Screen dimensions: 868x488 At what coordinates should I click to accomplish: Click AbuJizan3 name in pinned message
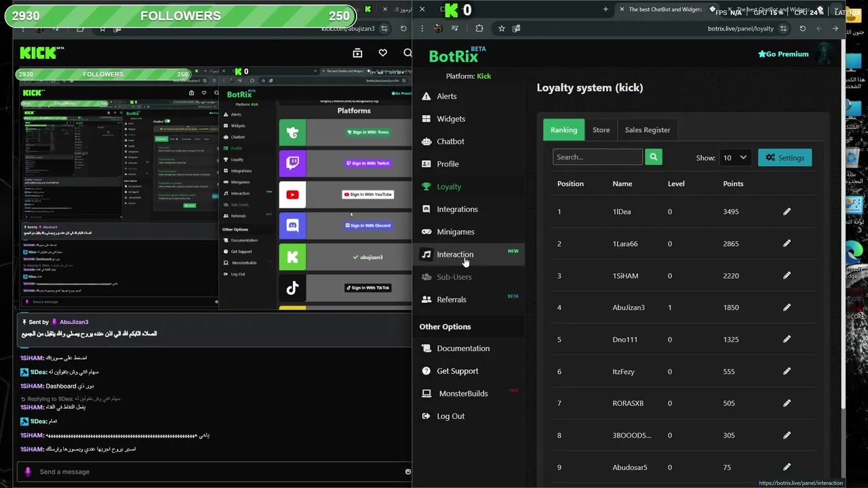click(x=74, y=322)
